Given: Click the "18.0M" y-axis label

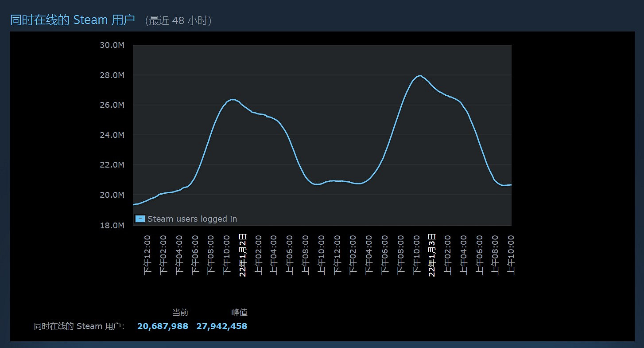Looking at the screenshot, I should (113, 225).
